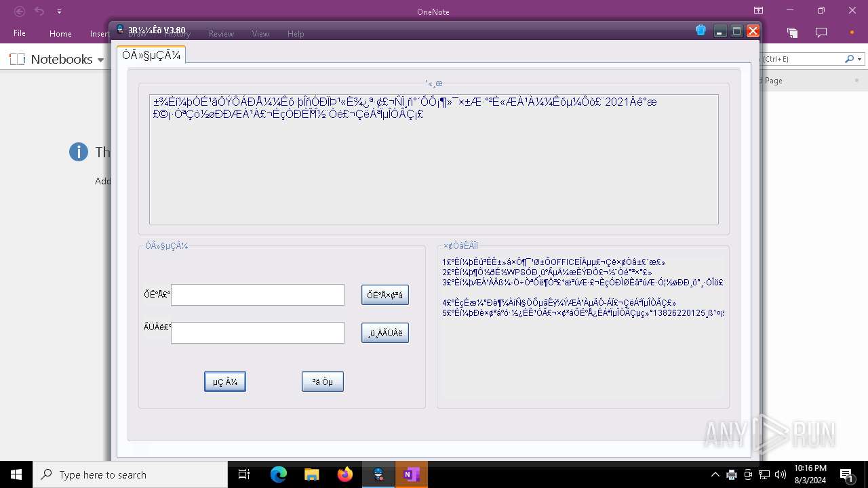Click the orange dot icon at the OneNote ribbon's far right
Screen dimensions: 868x488
point(852,33)
